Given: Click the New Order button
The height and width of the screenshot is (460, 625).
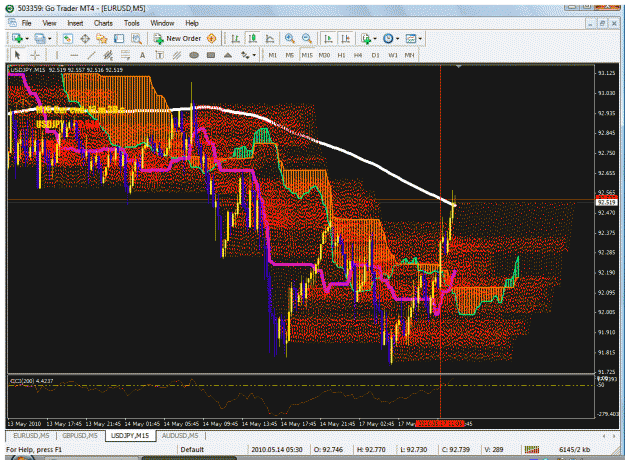Looking at the screenshot, I should 179,39.
